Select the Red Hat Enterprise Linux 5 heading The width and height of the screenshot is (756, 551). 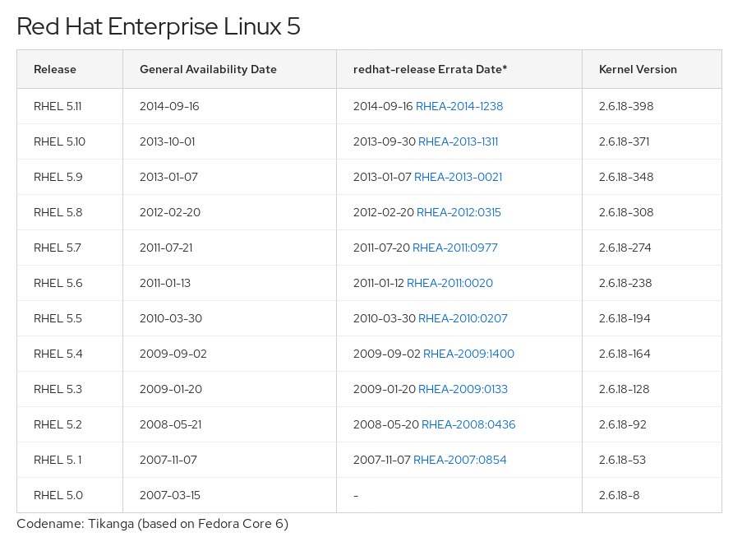[x=159, y=26]
